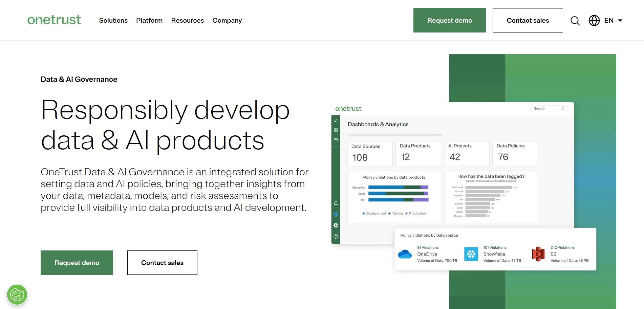Click the Marketing bar in violations chart
This screenshot has height=309, width=644.
[398, 187]
